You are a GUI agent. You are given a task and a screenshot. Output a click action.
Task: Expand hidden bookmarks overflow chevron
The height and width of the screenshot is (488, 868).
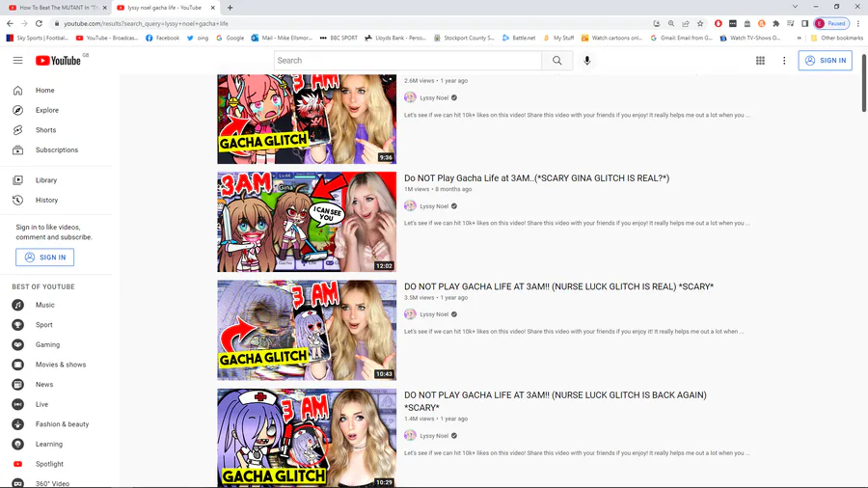pos(799,39)
